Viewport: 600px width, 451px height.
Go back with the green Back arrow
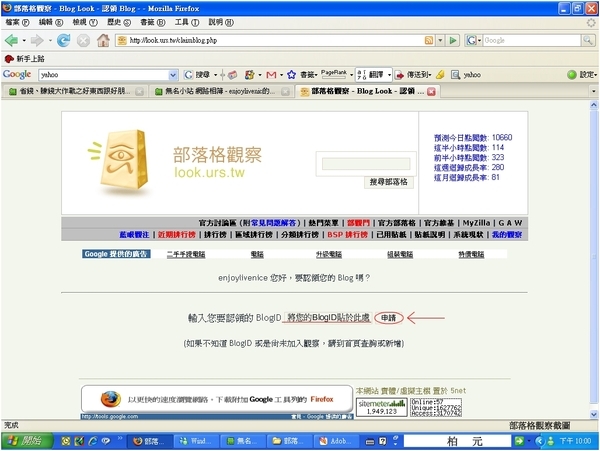[11, 40]
